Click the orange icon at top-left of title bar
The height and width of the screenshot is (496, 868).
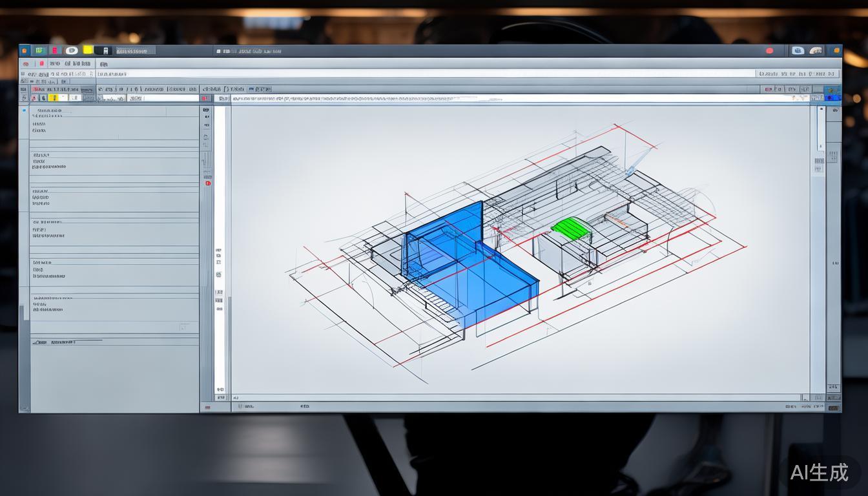25,50
